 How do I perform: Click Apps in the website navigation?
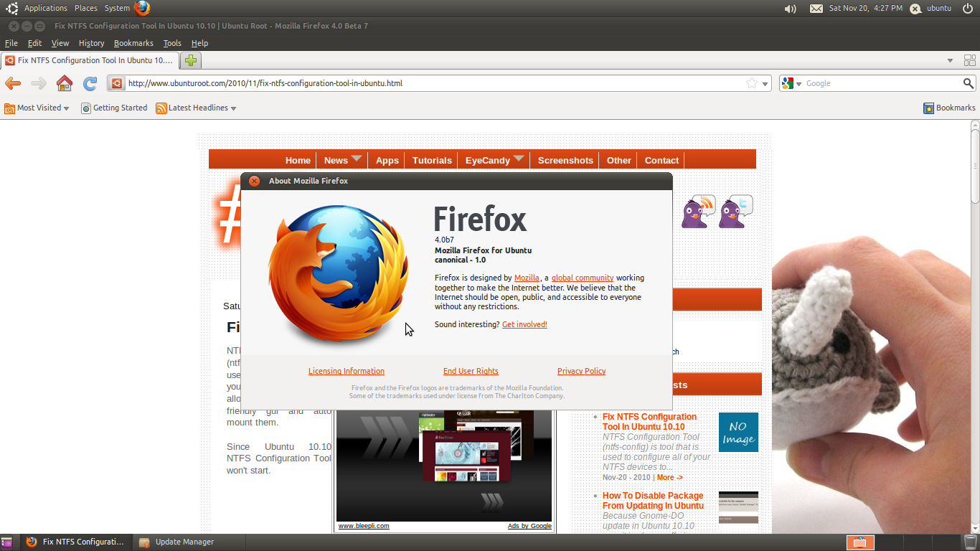[387, 160]
